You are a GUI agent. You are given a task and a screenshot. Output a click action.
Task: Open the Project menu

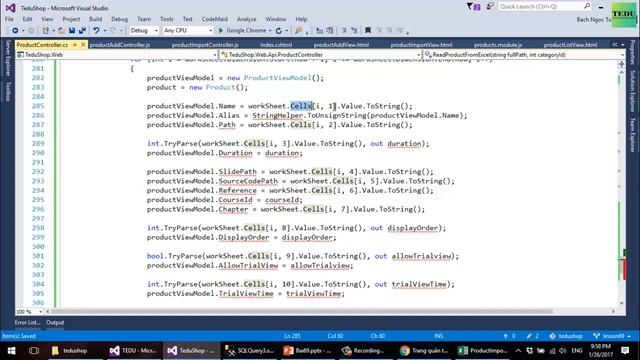(x=71, y=19)
